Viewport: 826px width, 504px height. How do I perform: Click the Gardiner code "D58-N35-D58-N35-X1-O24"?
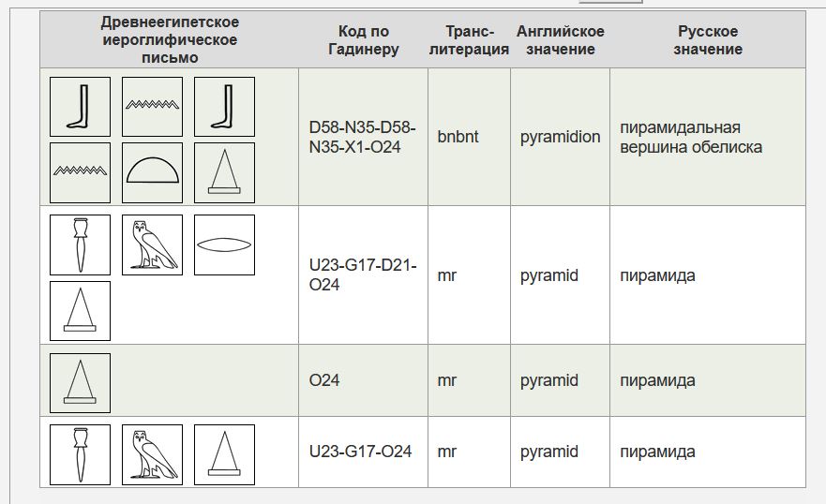(x=363, y=137)
